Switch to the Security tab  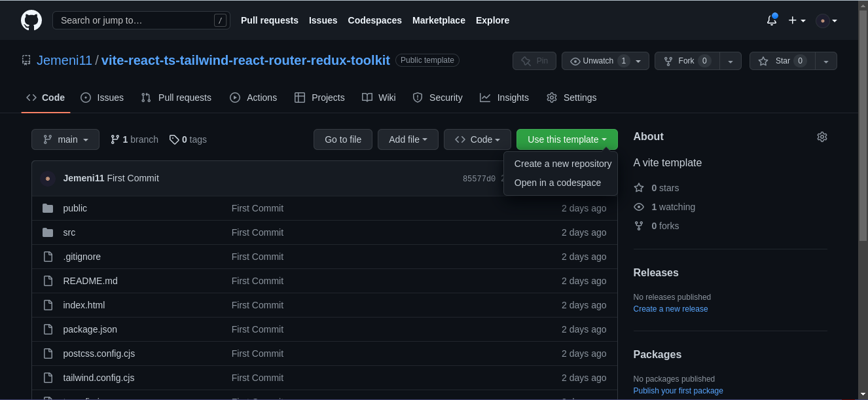(x=438, y=98)
